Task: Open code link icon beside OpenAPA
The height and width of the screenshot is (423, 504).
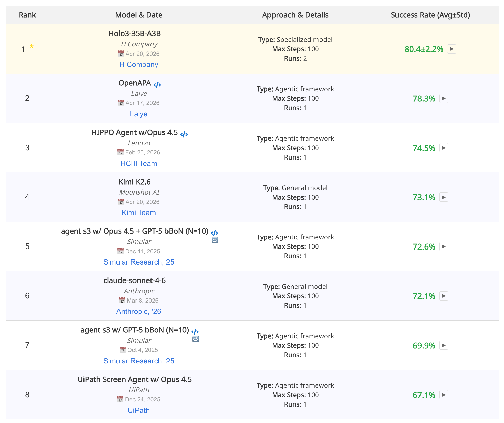Action: (157, 85)
